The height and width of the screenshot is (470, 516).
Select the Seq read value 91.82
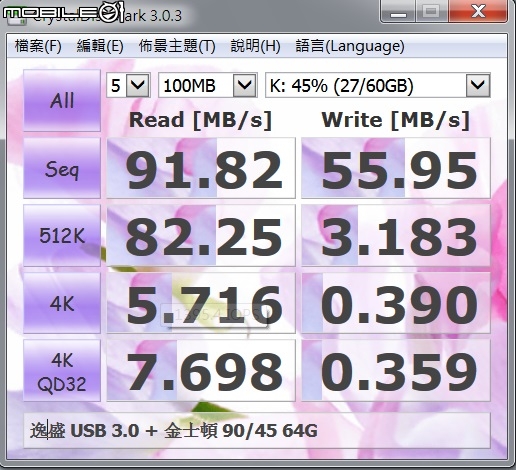click(x=201, y=168)
